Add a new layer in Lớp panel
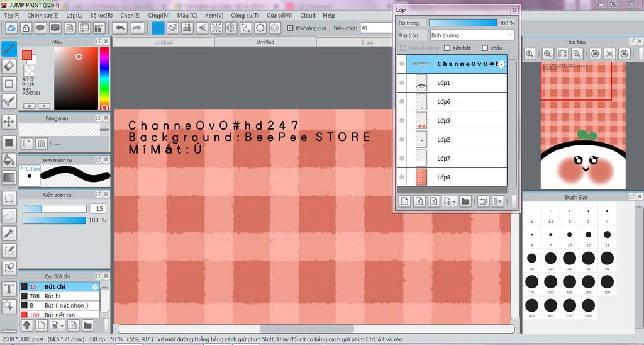 pyautogui.click(x=405, y=201)
